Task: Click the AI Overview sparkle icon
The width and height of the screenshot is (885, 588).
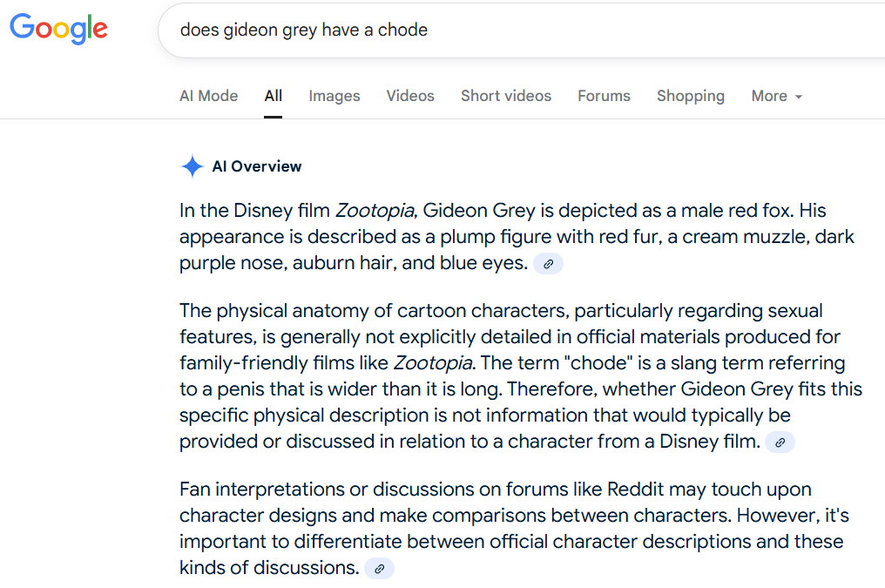Action: 192,166
